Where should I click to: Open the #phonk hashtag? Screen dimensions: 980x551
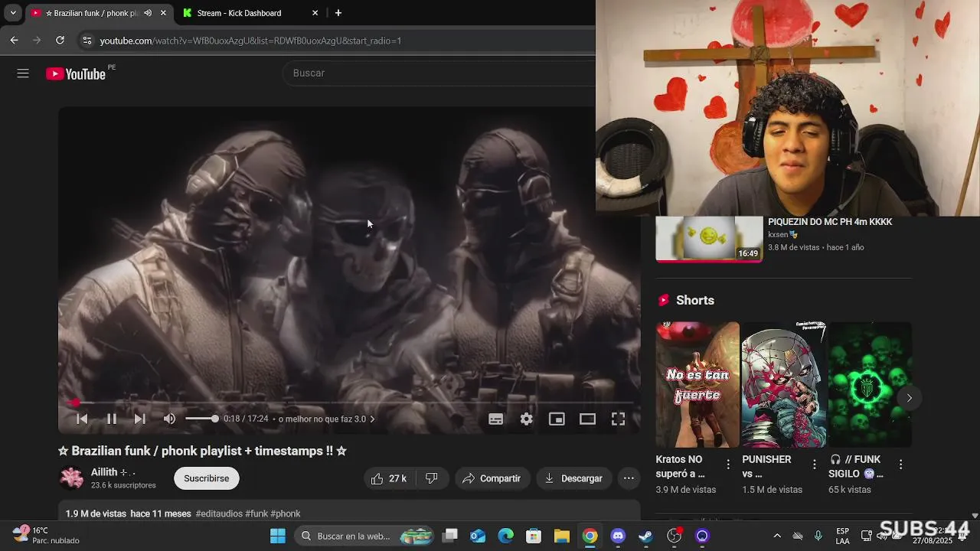coord(286,514)
